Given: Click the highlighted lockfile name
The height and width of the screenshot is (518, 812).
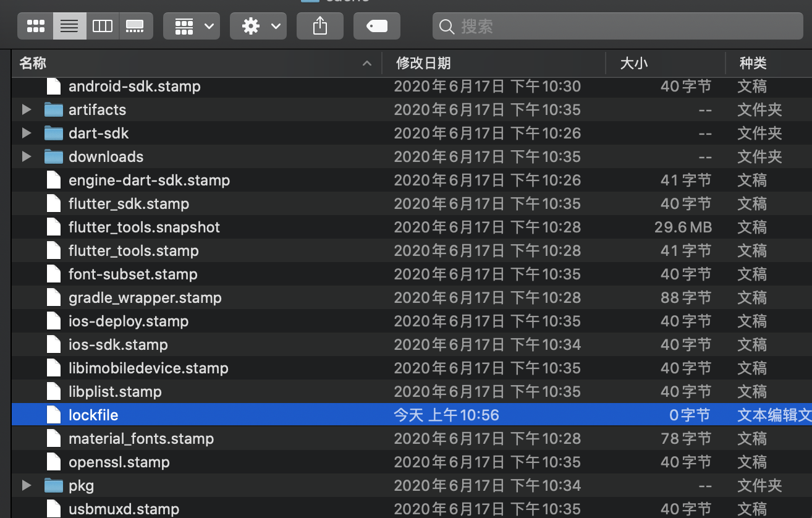Looking at the screenshot, I should 93,415.
